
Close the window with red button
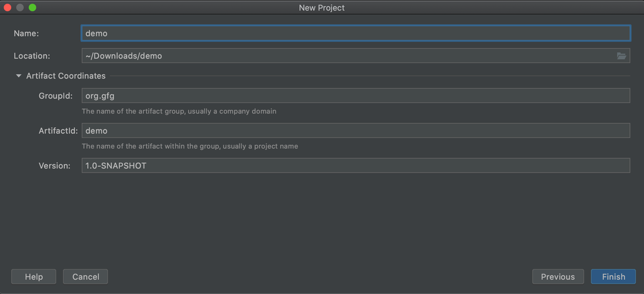point(8,8)
